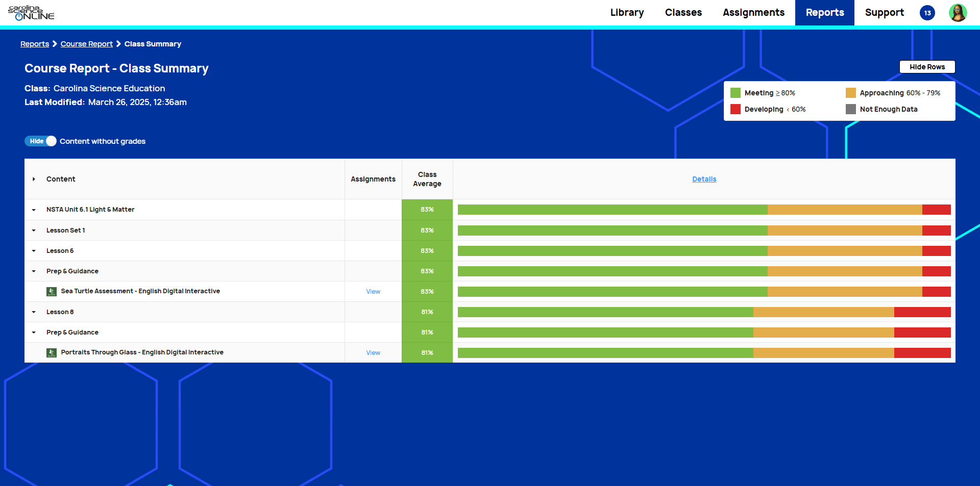Click the Last Modified date text

tap(137, 102)
